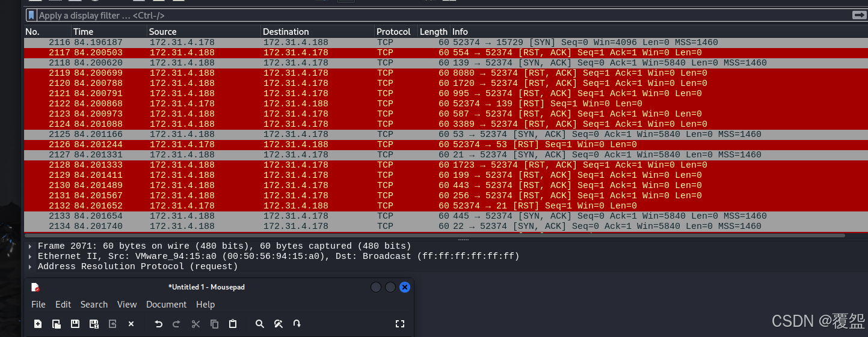
Task: Select packet 2120 from port 1720
Action: pyautogui.click(x=445, y=83)
